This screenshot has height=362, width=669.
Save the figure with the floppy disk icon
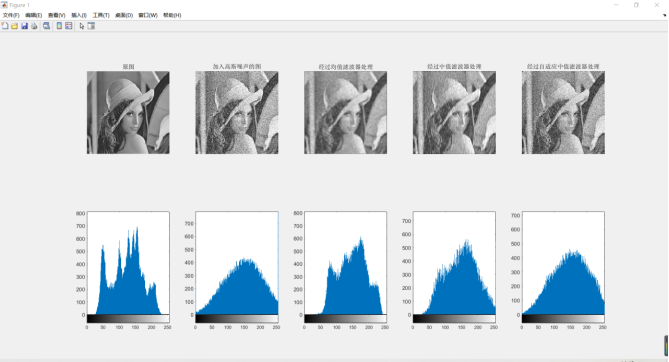[x=24, y=26]
